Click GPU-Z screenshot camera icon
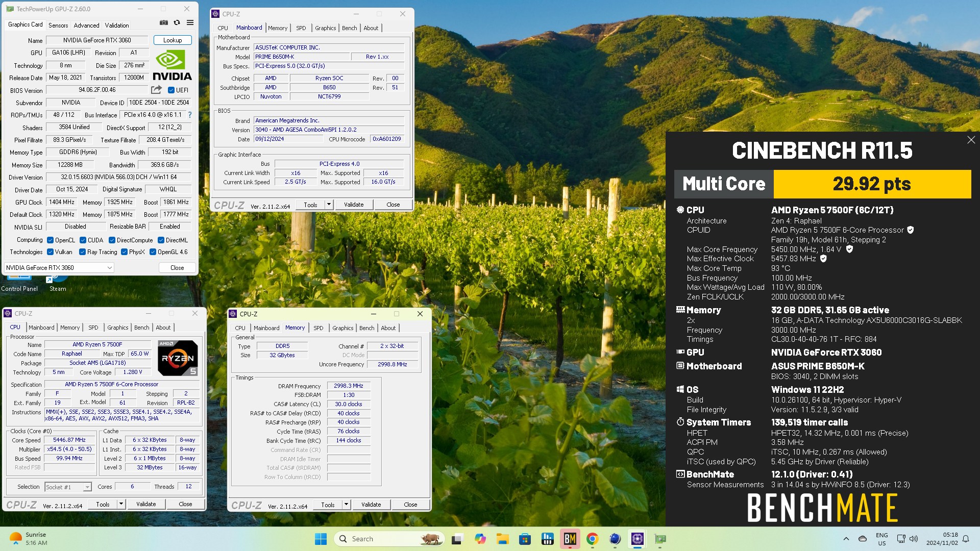980x551 pixels. click(163, 22)
